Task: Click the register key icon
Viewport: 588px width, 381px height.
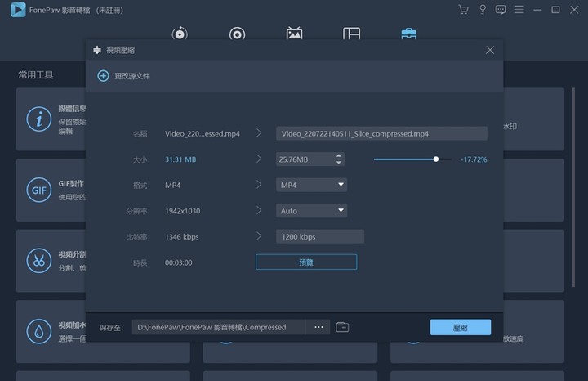Action: [483, 10]
